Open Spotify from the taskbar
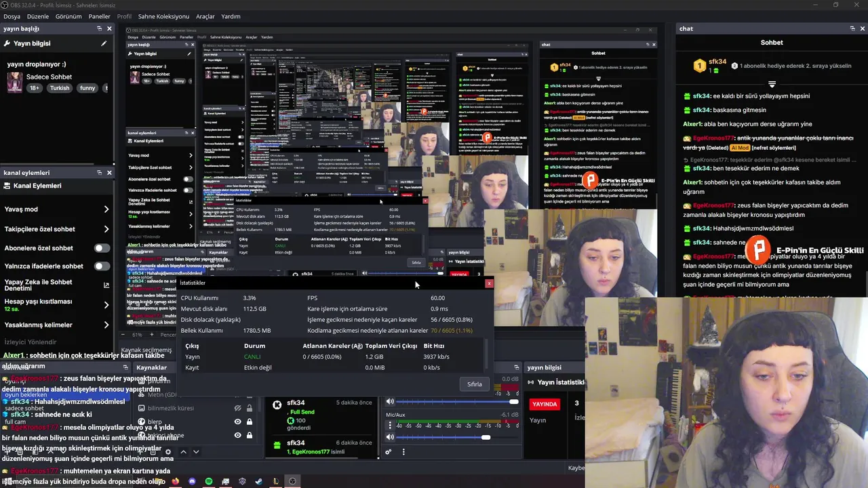 (209, 481)
